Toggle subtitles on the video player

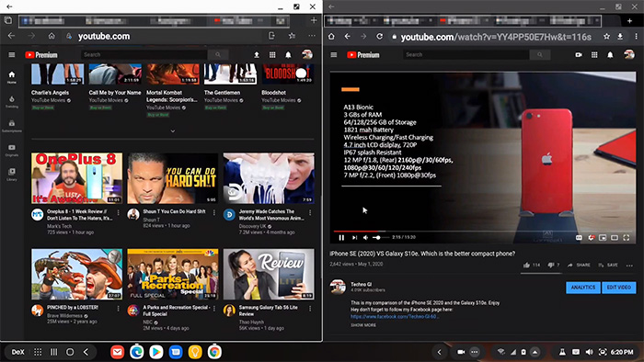click(x=579, y=237)
